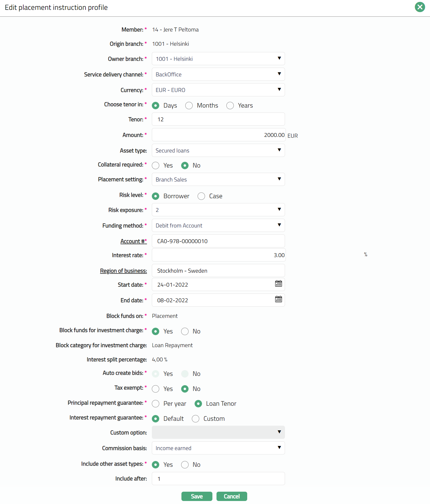Open the End date calendar picker
430x504 pixels.
coord(278,299)
